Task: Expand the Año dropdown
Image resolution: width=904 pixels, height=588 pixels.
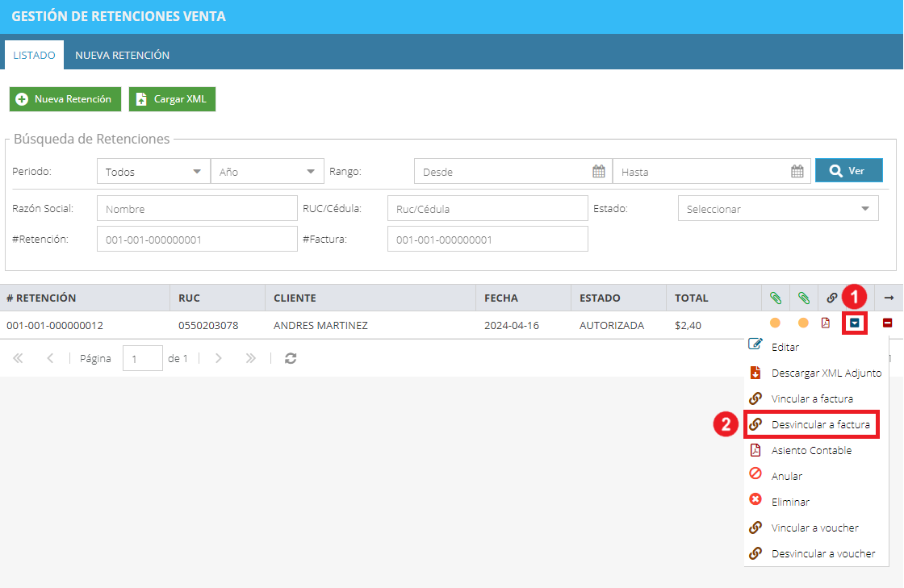Action: point(267,172)
